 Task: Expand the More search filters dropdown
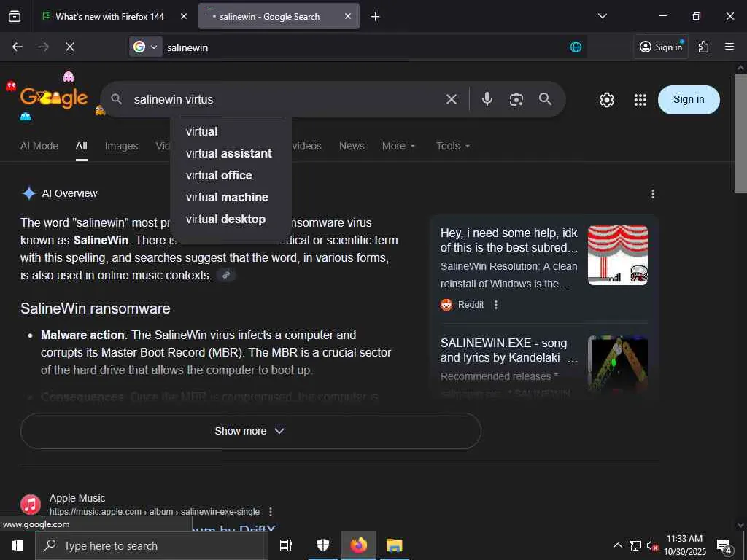399,146
